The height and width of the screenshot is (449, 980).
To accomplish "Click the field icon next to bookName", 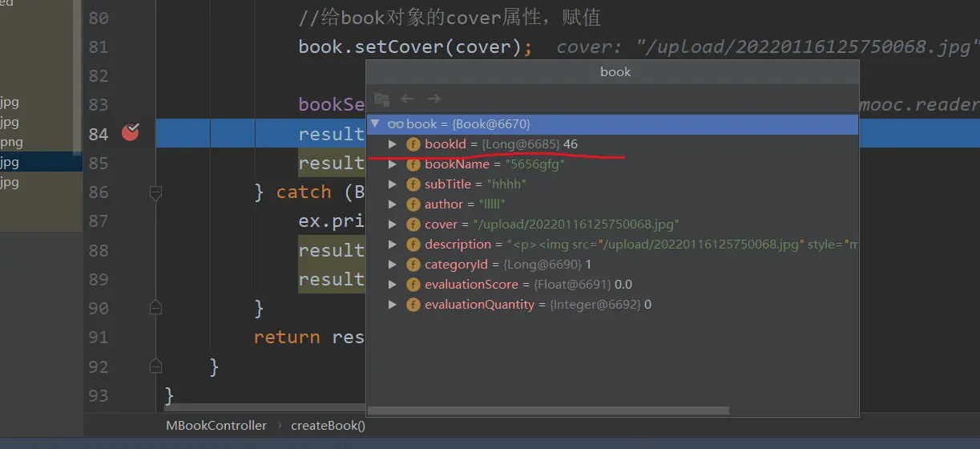I will pyautogui.click(x=413, y=164).
